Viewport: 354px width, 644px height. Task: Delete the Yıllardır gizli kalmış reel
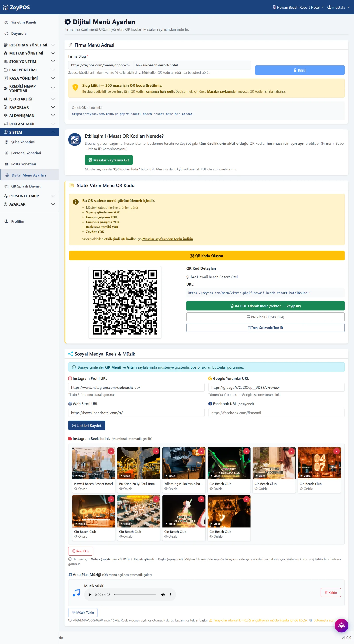(x=201, y=451)
